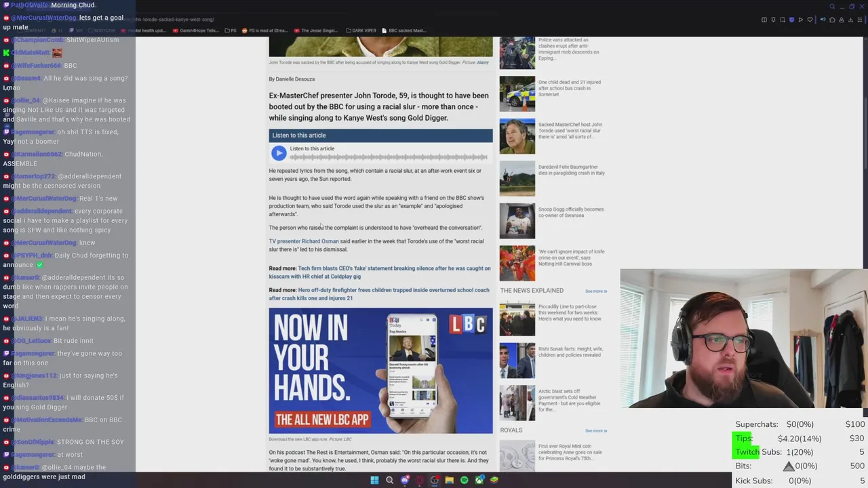The width and height of the screenshot is (868, 488).
Task: Click the pinboard pin icon in address bar
Action: [773, 20]
